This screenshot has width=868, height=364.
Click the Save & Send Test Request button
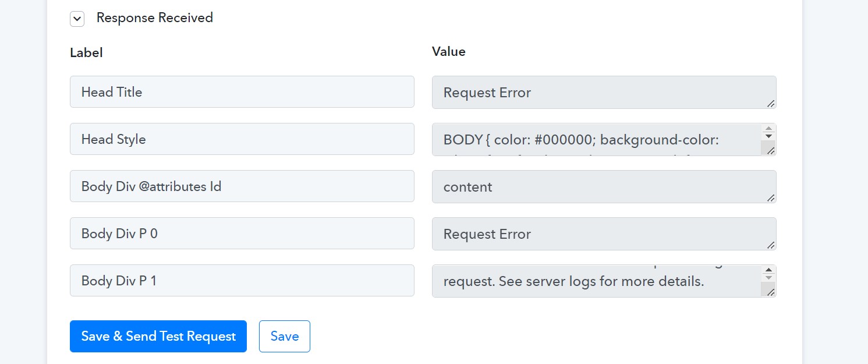point(158,336)
